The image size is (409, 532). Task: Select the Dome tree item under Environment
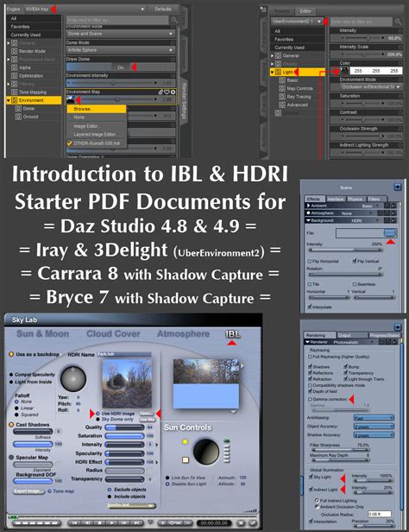click(28, 109)
